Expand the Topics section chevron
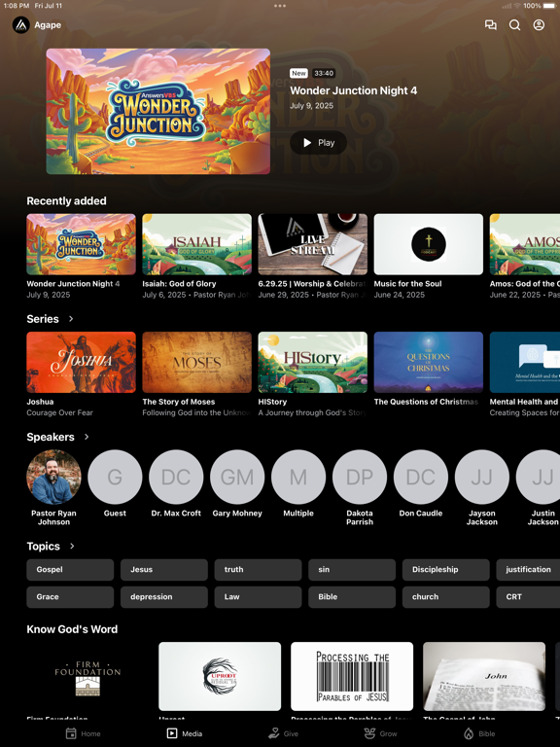560x747 pixels. pyautogui.click(x=72, y=546)
